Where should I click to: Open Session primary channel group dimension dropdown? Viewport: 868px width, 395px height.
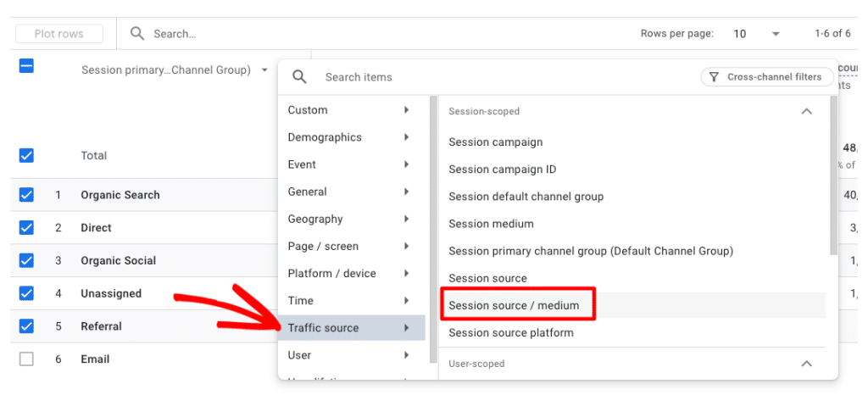[x=265, y=70]
